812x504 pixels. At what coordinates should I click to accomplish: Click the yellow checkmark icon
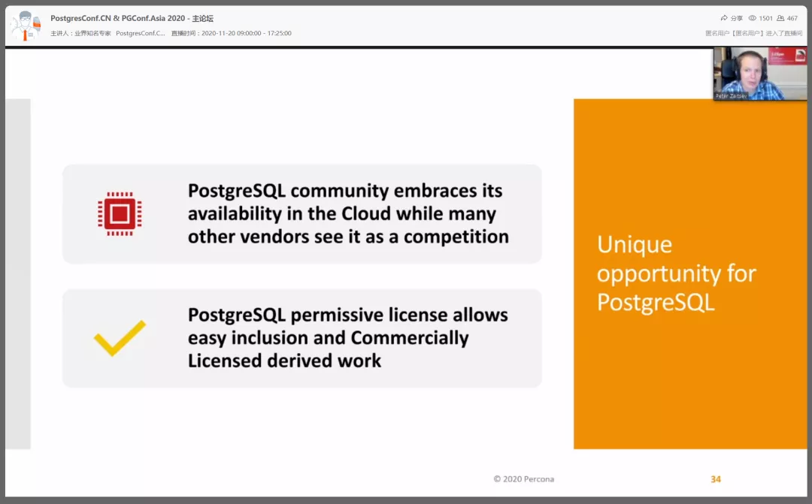point(120,338)
